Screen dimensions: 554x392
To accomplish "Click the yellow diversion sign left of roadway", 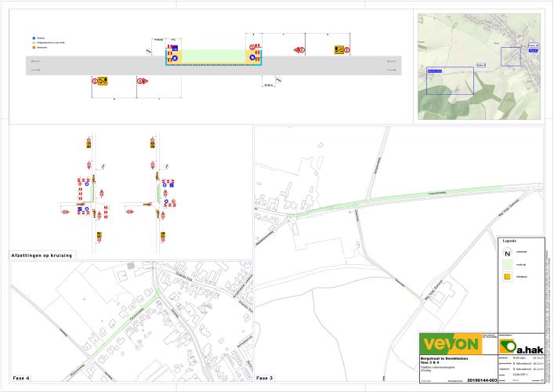I will (x=102, y=80).
